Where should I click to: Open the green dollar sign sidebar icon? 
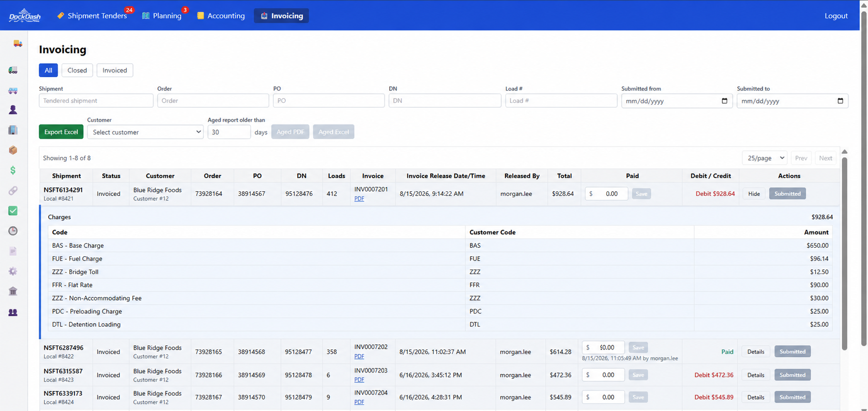[x=13, y=170]
